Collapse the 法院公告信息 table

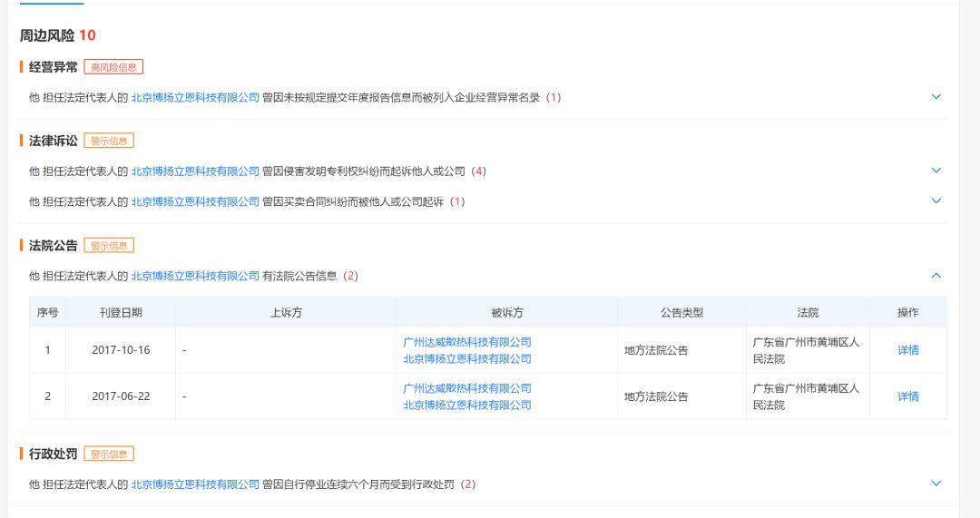coord(936,276)
